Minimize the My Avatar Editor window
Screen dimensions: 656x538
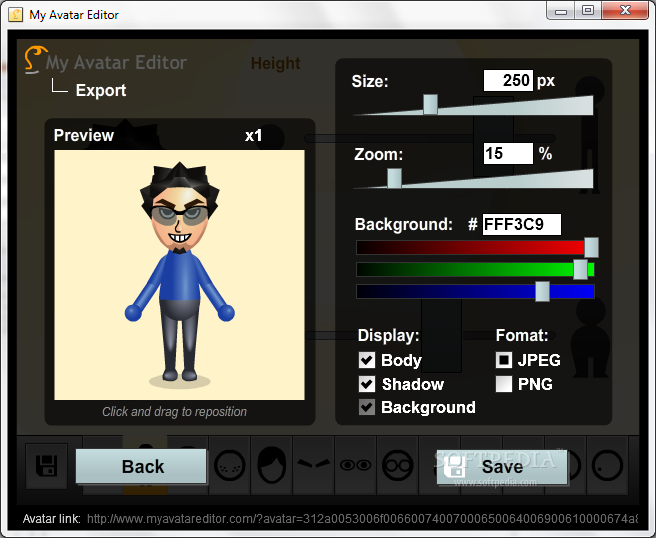tap(561, 10)
